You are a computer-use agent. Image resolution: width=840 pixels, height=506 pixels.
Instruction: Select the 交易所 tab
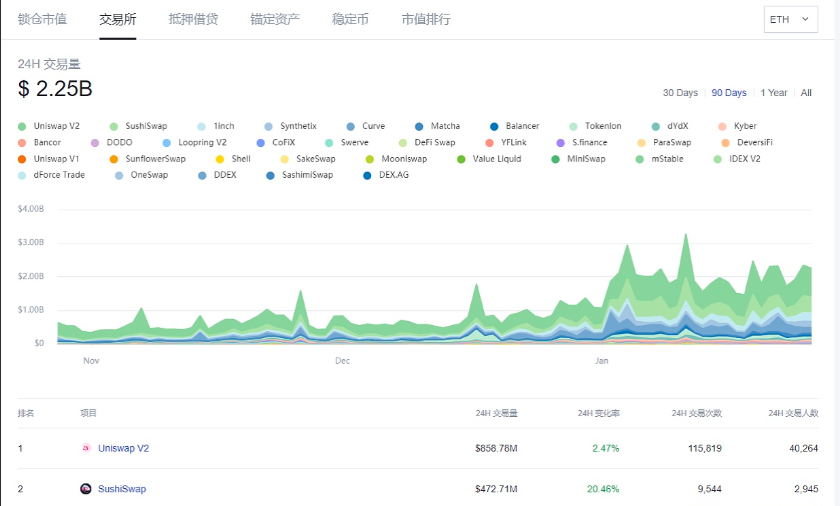point(117,19)
